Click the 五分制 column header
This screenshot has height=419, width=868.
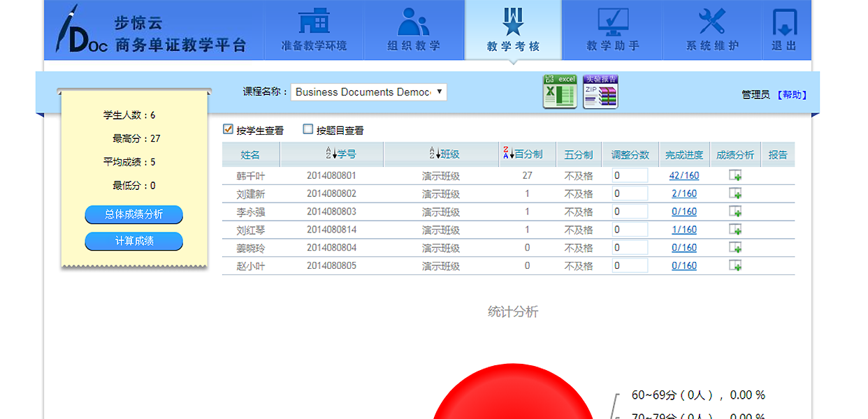(x=579, y=155)
